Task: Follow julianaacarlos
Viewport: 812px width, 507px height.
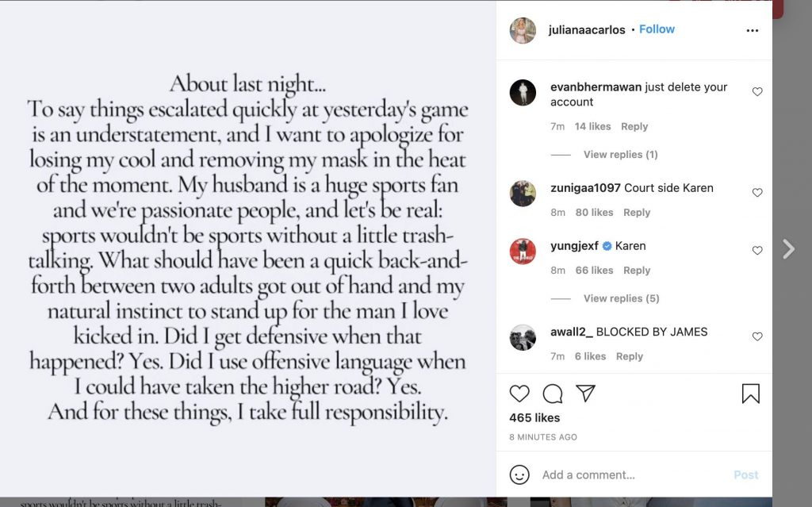Action: [657, 29]
